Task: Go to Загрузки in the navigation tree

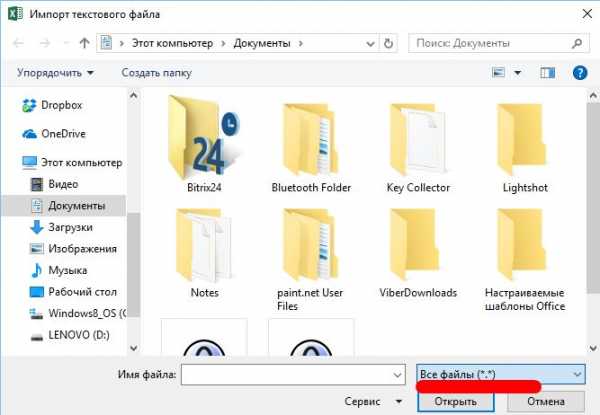Action: point(61,228)
